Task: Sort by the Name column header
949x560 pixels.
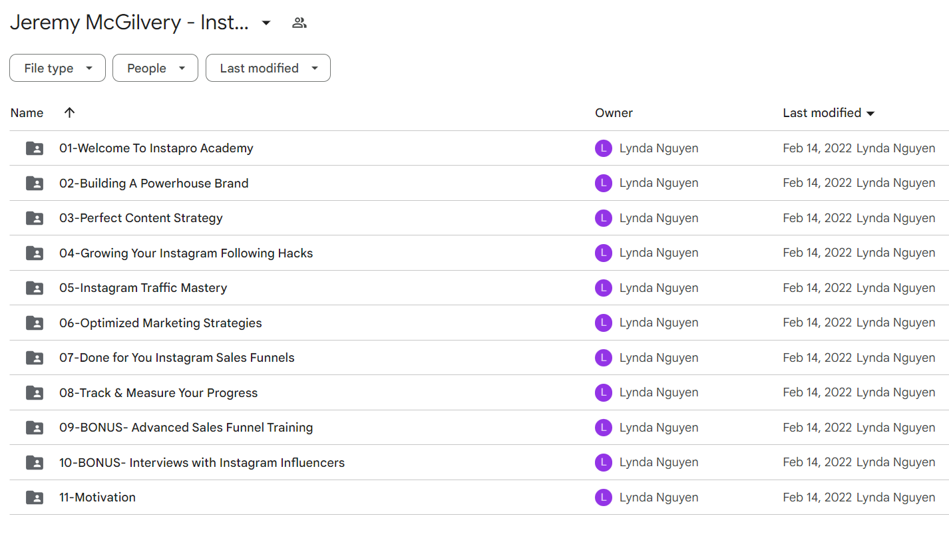Action: [x=27, y=113]
